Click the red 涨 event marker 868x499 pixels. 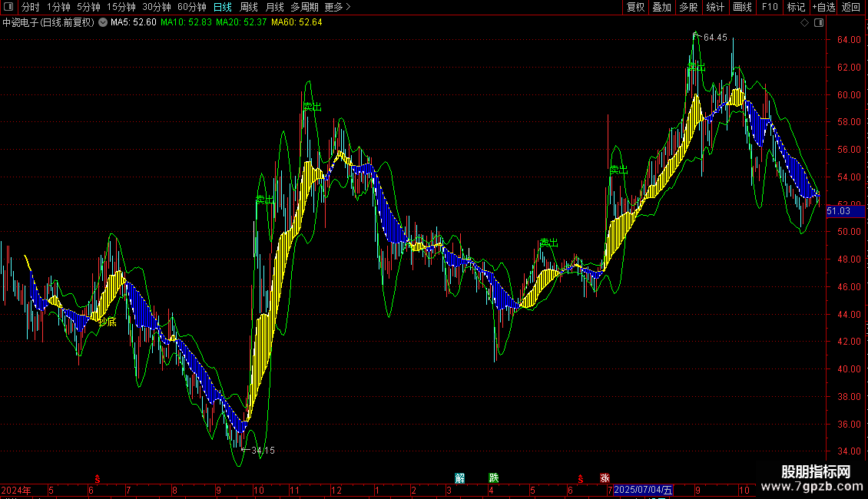605,478
